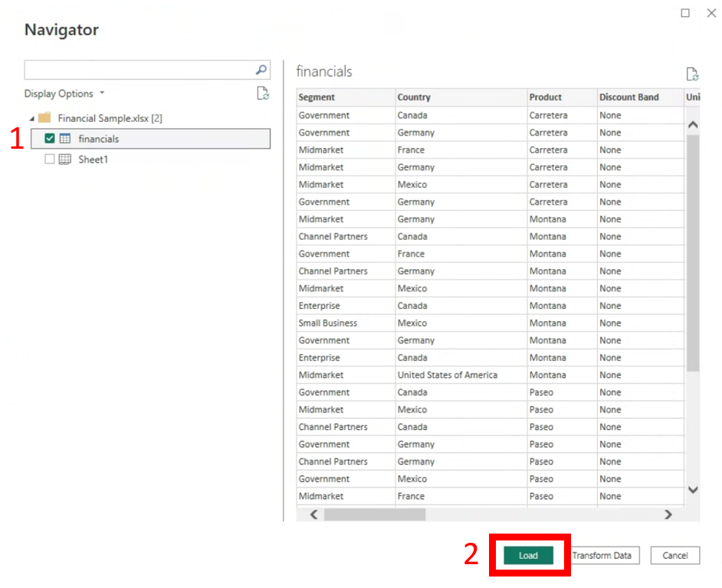Open the Display Options dropdown
Screen dimensions: 722x588
point(64,94)
